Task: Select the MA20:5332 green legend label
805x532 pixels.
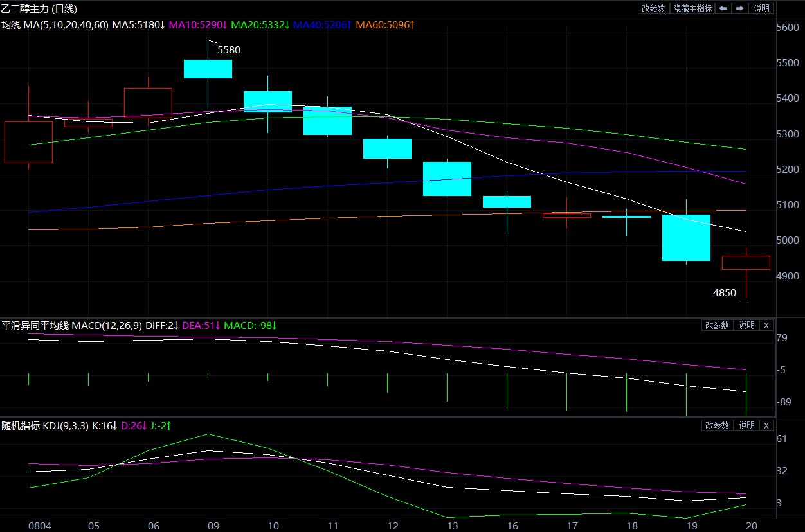Action: tap(260, 25)
